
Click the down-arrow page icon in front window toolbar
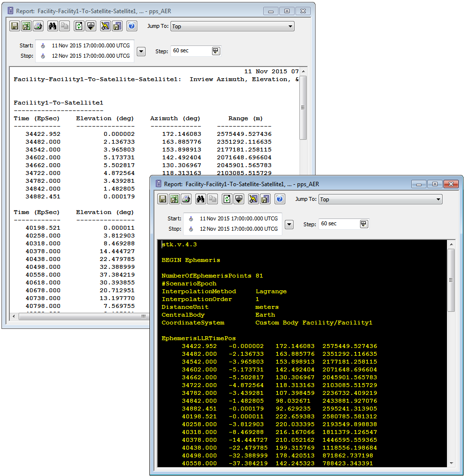click(239, 199)
